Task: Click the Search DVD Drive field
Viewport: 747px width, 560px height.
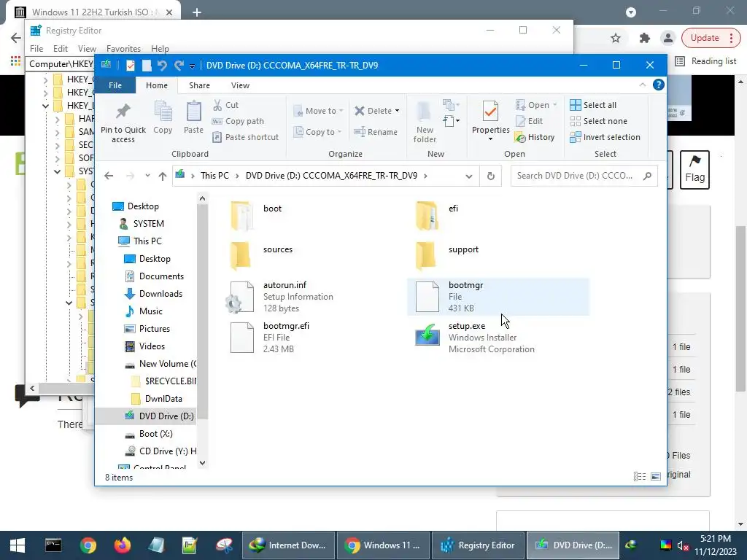Action: [x=584, y=176]
